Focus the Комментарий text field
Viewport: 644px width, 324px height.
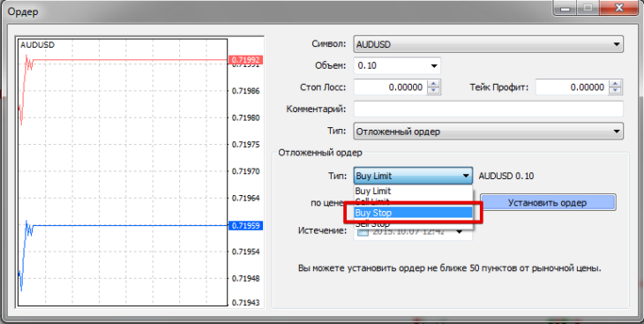pyautogui.click(x=489, y=109)
